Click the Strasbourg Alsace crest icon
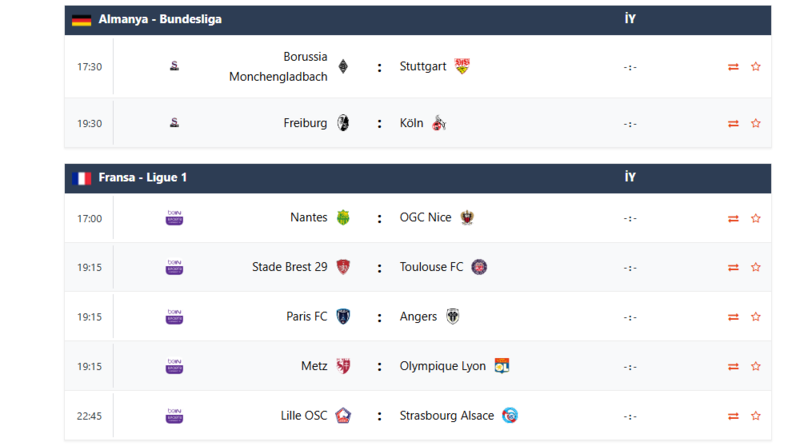This screenshot has height=446, width=800. point(510,415)
